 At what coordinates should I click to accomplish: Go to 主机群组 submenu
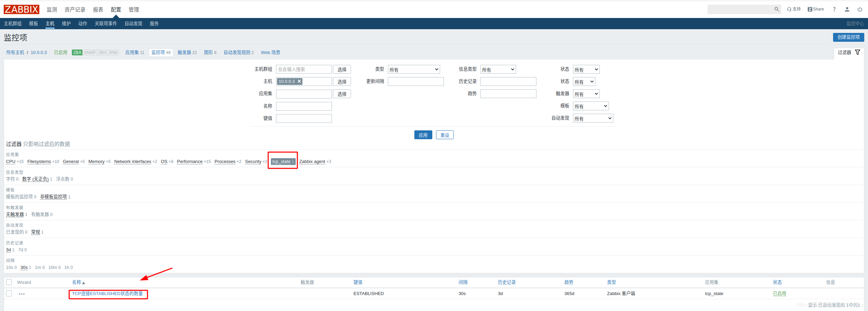(x=13, y=23)
